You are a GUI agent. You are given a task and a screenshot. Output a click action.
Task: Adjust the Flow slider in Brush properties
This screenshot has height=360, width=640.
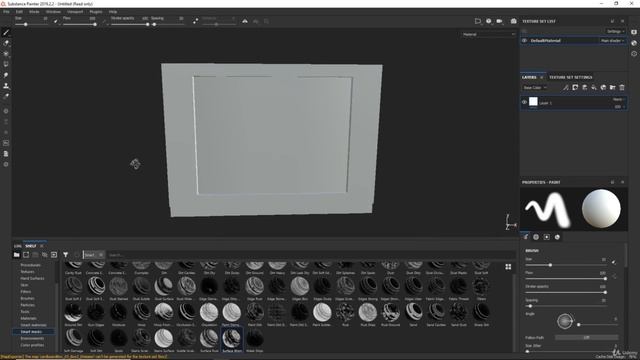[x=565, y=278]
